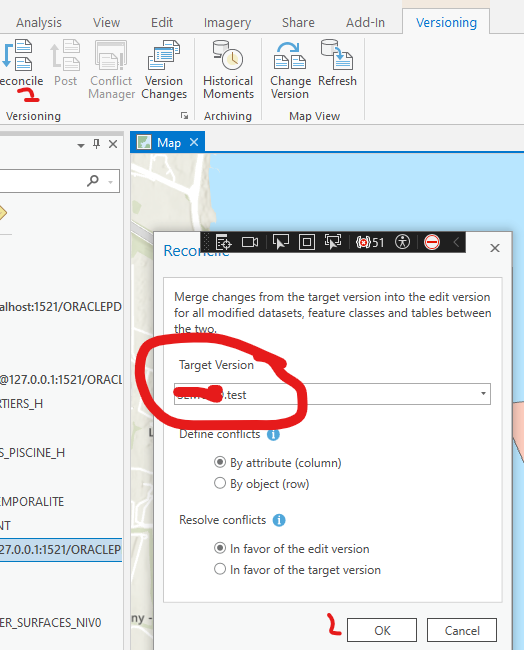
Task: Select the highlighted 27.0.0.1:1521/ORACLEP item
Action: coord(61,550)
